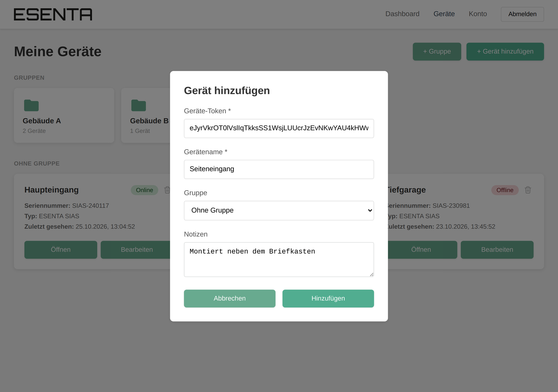Image resolution: width=558 pixels, height=392 pixels.
Task: Click the + Gruppe button
Action: point(437,52)
